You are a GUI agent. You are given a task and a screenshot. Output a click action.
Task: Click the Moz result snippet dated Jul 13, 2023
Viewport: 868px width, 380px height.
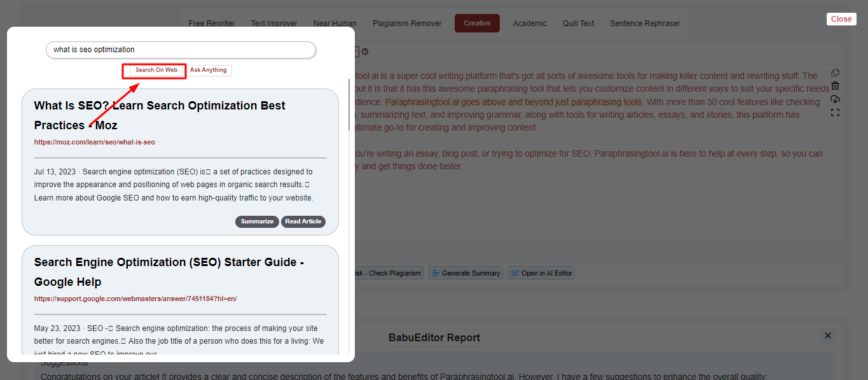tap(174, 185)
